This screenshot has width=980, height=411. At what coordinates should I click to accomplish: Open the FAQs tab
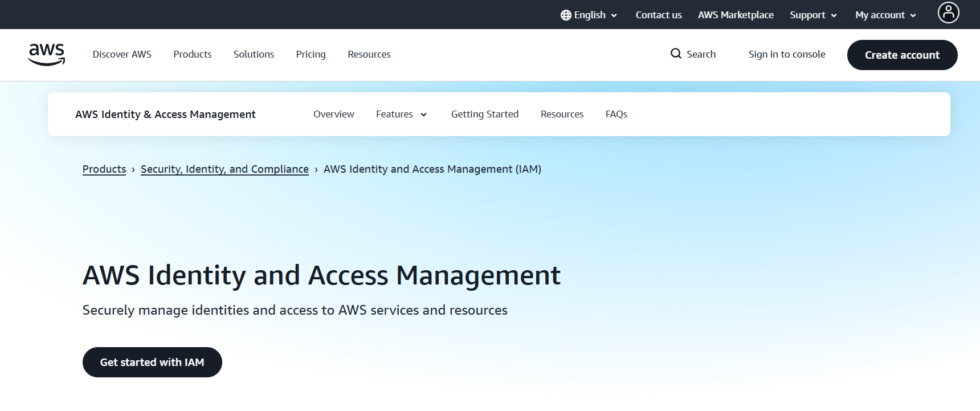tap(616, 114)
